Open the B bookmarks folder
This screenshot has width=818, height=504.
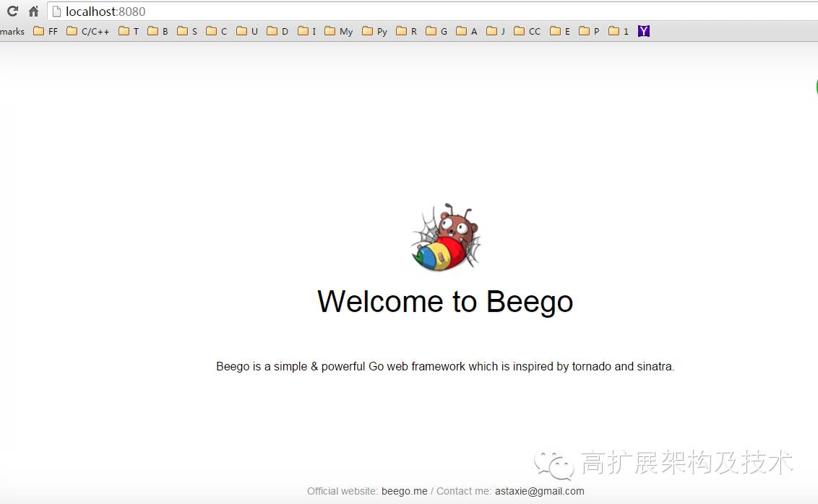tap(158, 31)
